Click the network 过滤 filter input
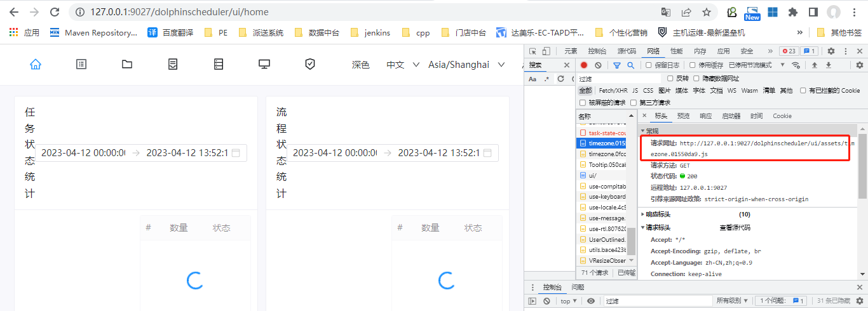The image size is (868, 311). tap(620, 79)
